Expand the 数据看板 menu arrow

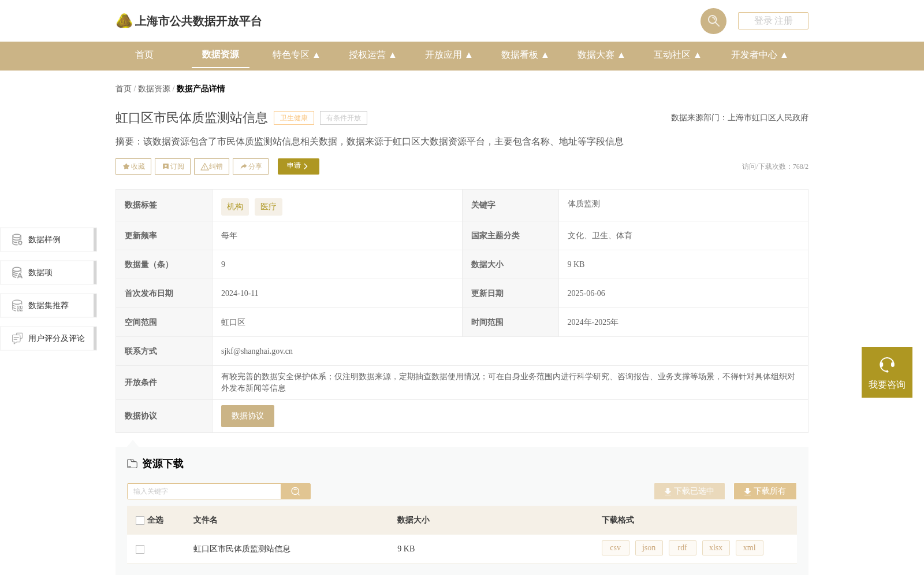pyautogui.click(x=545, y=55)
